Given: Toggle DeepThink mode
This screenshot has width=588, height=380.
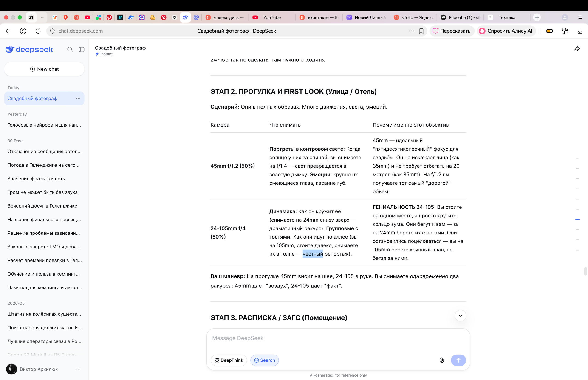Looking at the screenshot, I should pyautogui.click(x=229, y=360).
